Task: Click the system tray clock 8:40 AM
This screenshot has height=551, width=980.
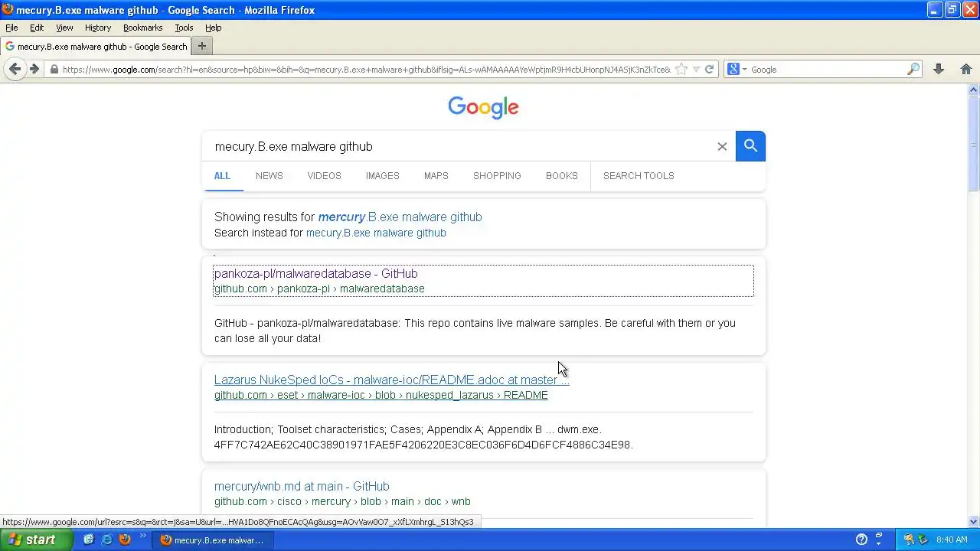Action: tap(952, 540)
